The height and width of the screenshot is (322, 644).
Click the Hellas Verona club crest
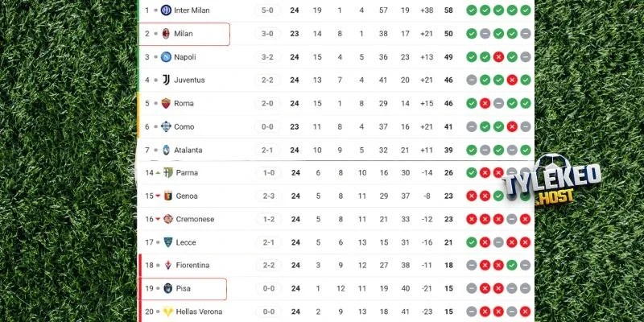point(168,312)
